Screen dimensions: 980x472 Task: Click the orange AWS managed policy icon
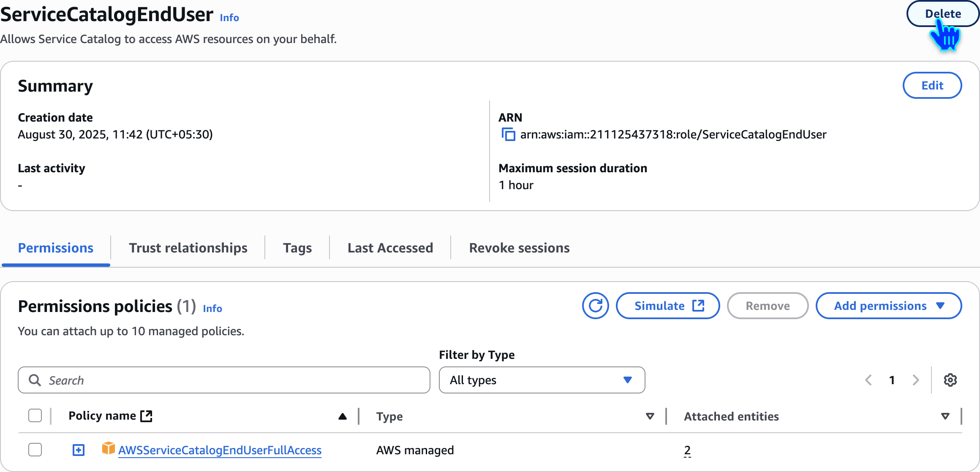(x=108, y=448)
